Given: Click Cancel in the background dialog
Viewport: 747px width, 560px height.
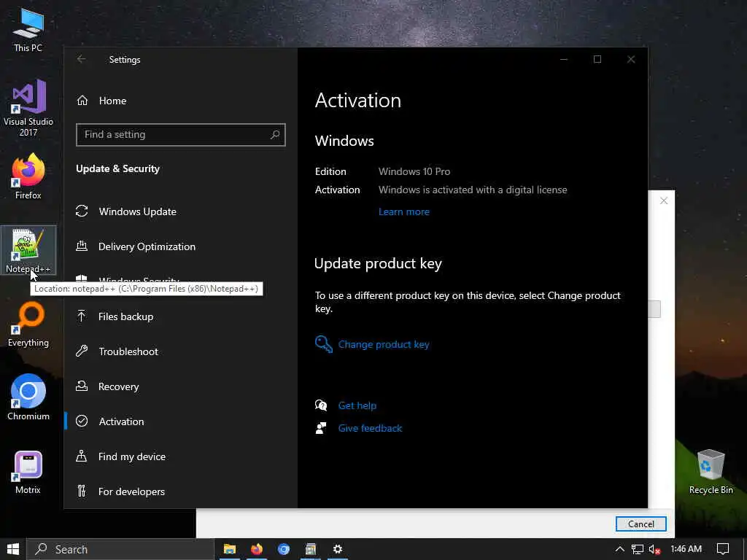Looking at the screenshot, I should click(640, 524).
